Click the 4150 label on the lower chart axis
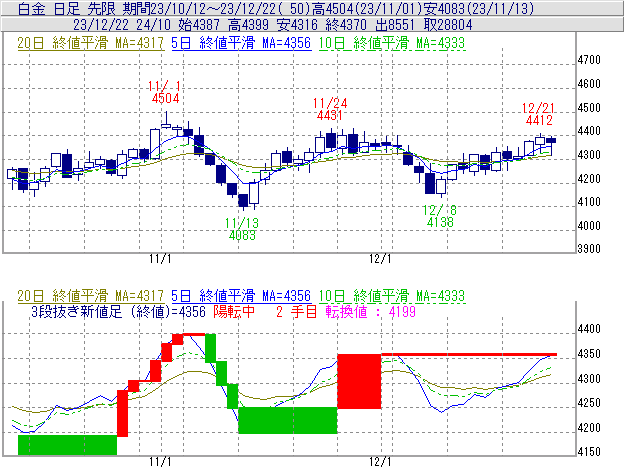 pos(589,452)
